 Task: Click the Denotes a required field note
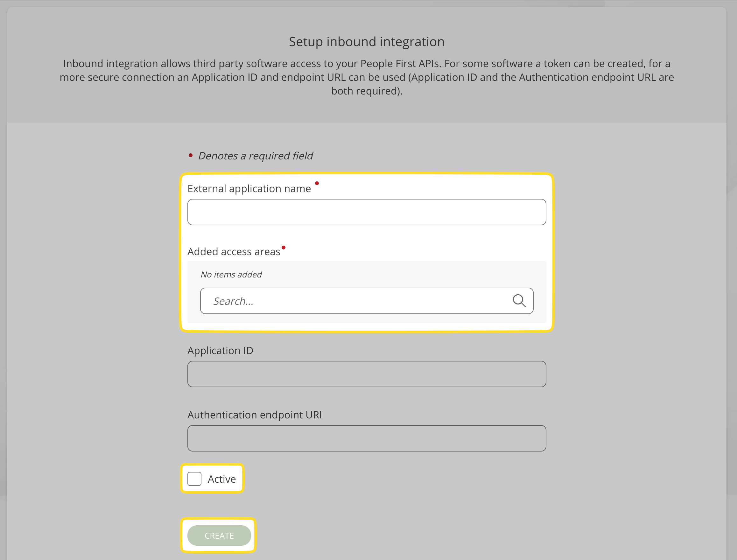[x=255, y=156]
